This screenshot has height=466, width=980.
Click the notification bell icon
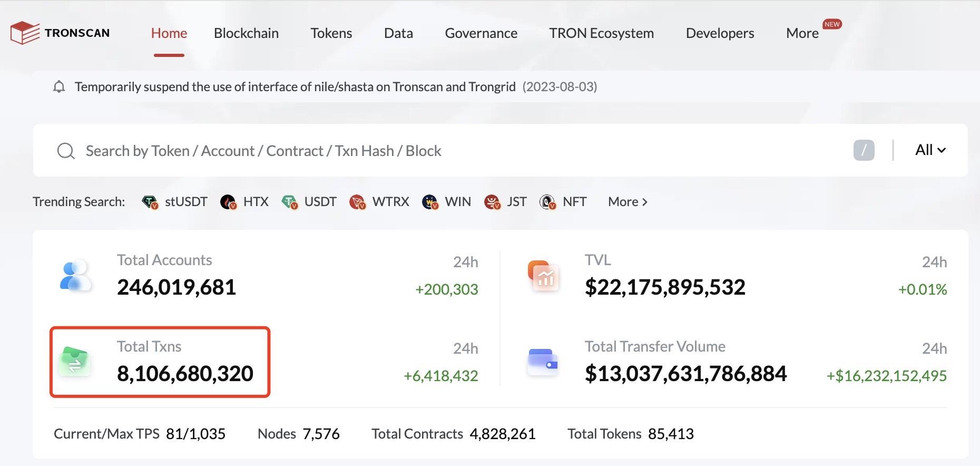click(x=59, y=87)
